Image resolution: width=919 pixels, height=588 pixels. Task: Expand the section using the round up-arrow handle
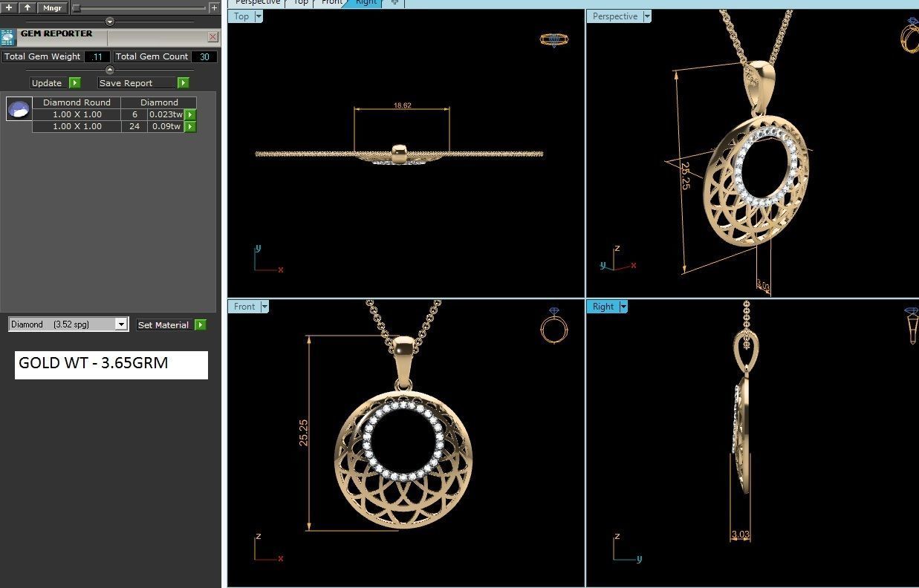pos(110,70)
